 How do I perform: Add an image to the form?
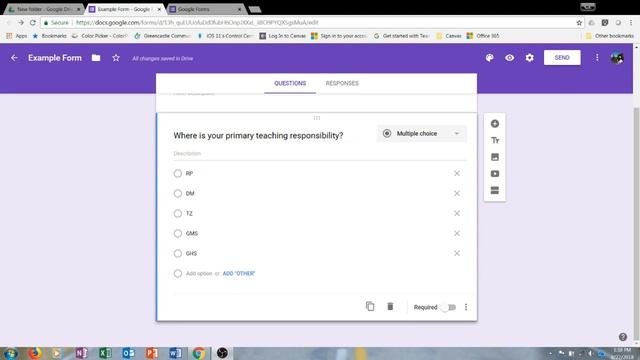(x=495, y=157)
